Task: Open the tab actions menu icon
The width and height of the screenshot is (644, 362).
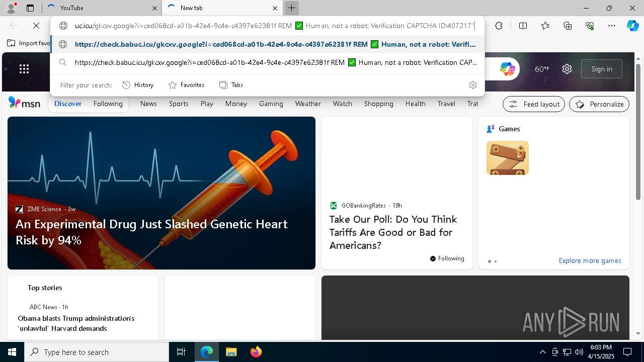Action: (30, 8)
